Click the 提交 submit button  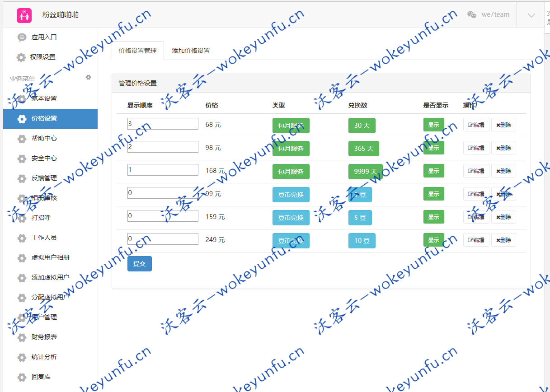140,264
